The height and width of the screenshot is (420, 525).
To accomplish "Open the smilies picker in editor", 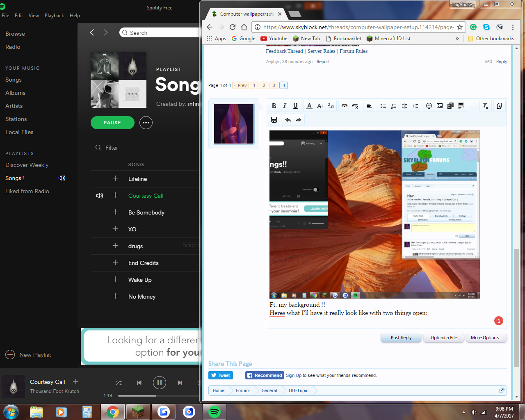I will [x=429, y=106].
